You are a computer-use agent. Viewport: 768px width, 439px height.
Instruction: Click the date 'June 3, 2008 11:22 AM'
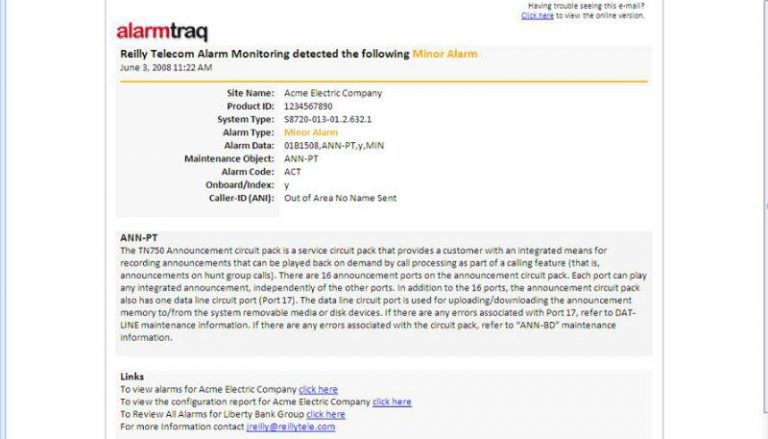165,67
